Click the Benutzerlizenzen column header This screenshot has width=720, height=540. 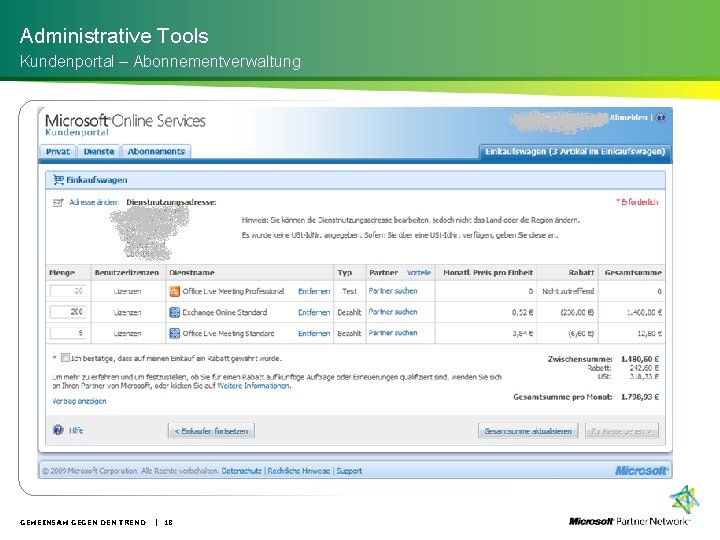tap(127, 273)
